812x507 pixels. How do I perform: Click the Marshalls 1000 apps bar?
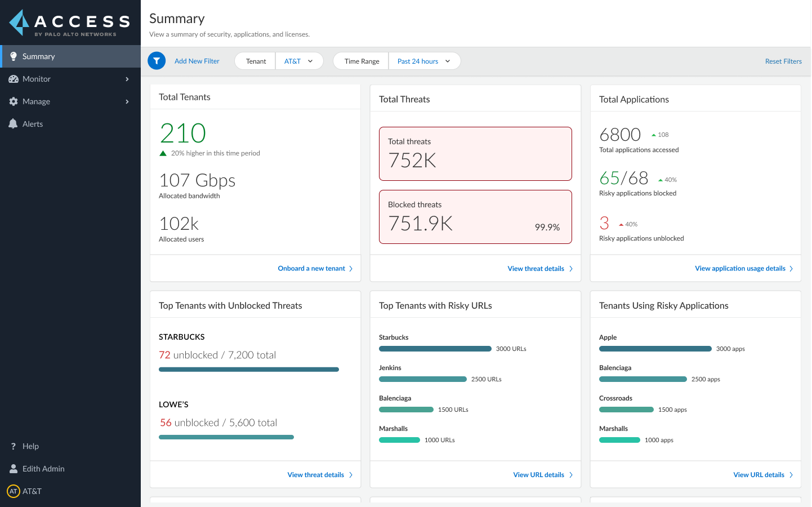click(x=619, y=440)
